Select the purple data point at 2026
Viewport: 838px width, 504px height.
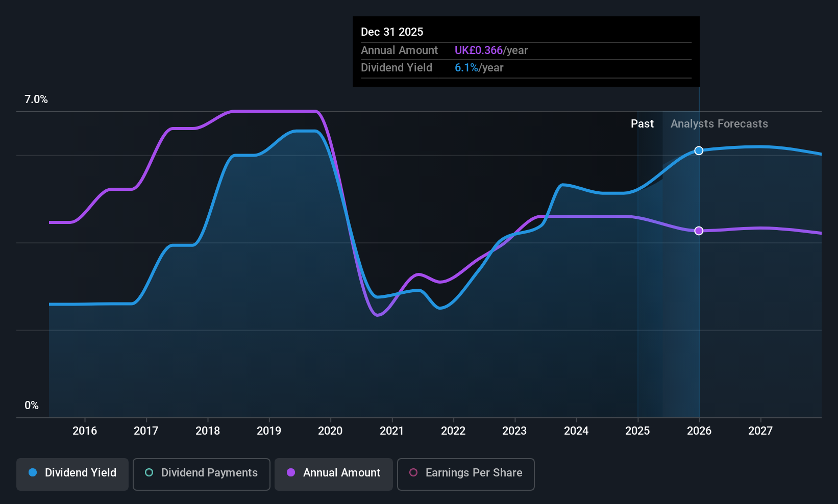pyautogui.click(x=699, y=231)
